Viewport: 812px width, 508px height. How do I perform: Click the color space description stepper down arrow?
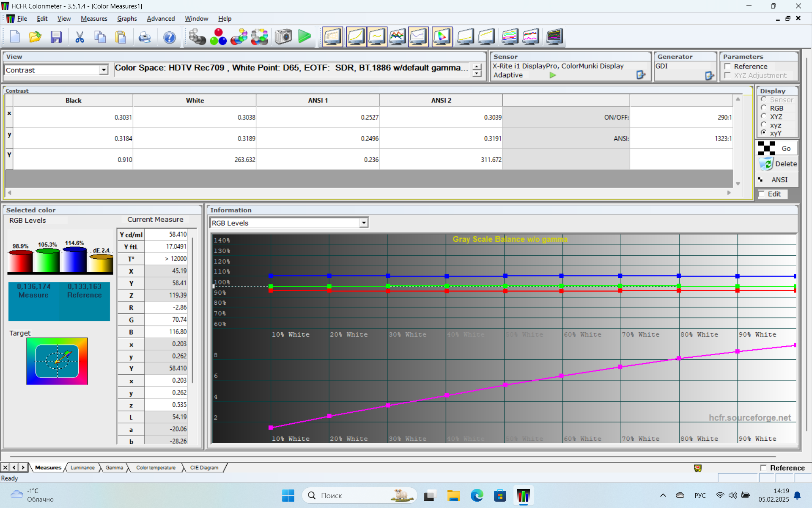click(x=477, y=74)
